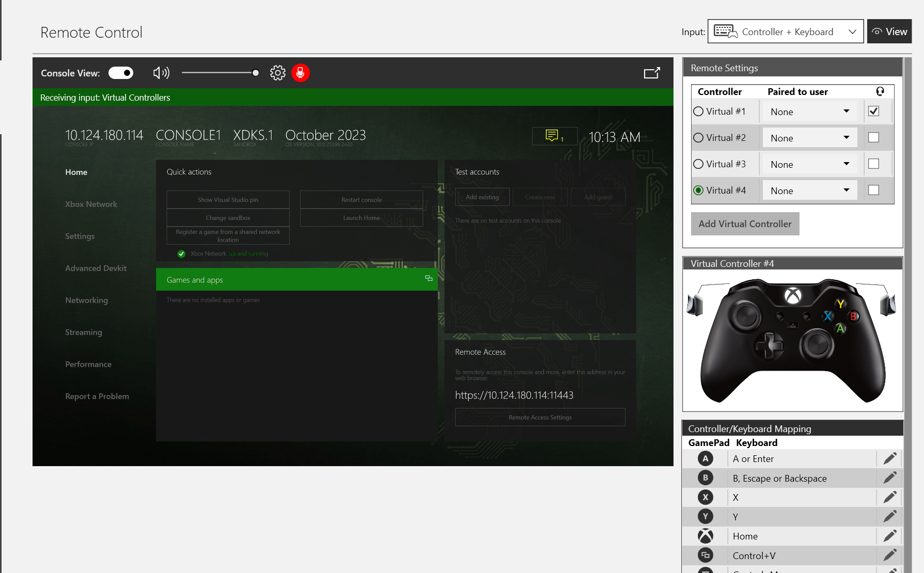This screenshot has width=924, height=573.
Task: Click the Y gamepad icon in mapping list
Action: 706,516
